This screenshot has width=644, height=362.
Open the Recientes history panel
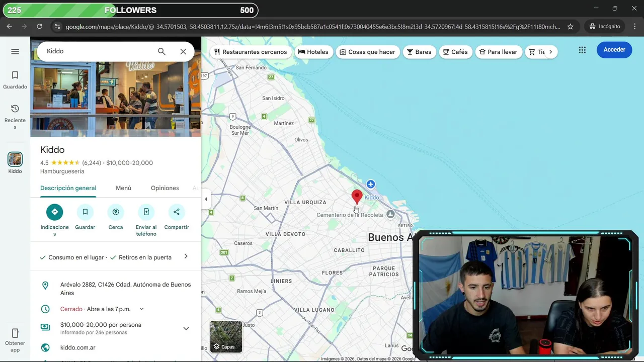[15, 117]
